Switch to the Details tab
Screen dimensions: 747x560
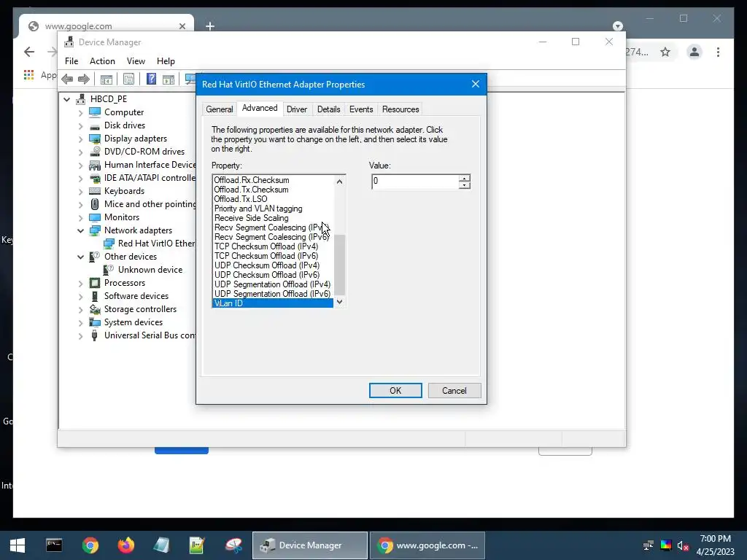[x=329, y=109]
